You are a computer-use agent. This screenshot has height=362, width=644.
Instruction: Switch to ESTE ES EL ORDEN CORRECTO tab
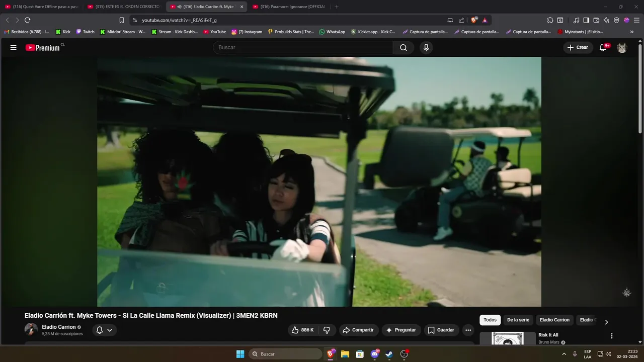point(124,7)
